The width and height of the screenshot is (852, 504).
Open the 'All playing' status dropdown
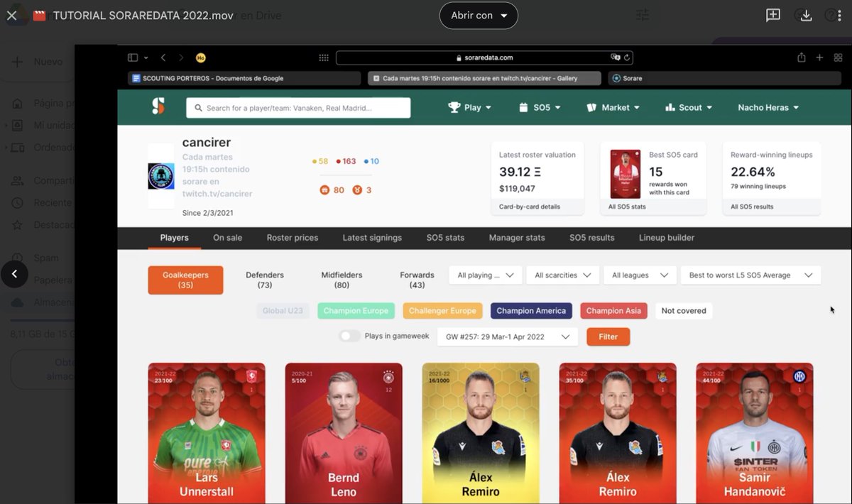click(x=486, y=275)
